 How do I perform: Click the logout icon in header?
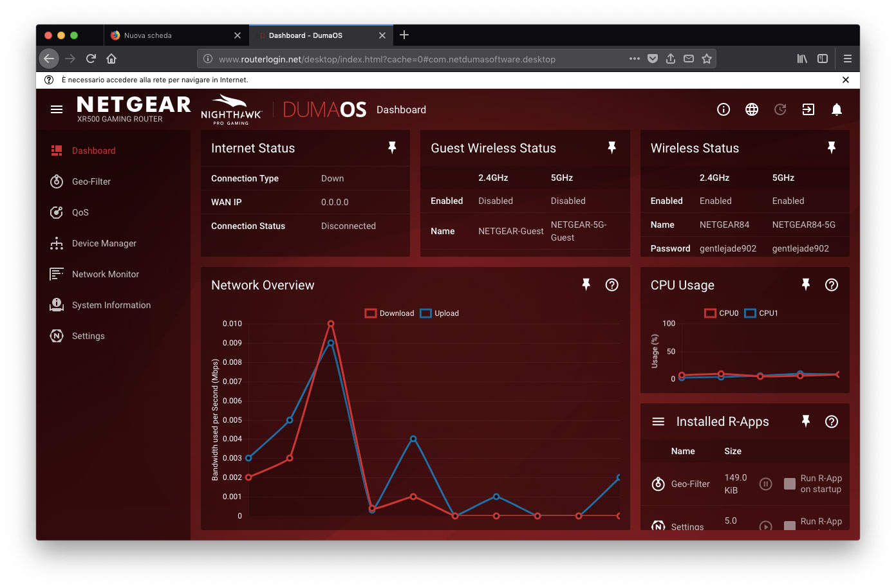click(x=808, y=109)
